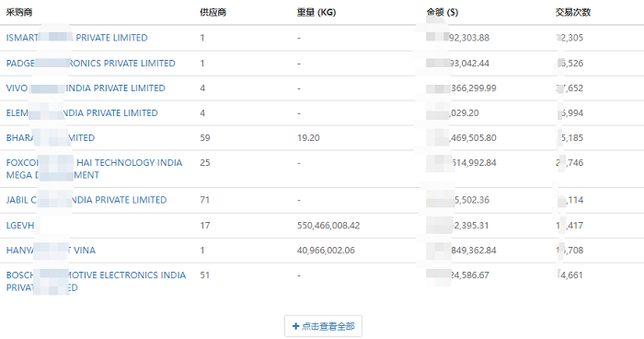Open the LGEVH buyer link
Screen dimensions: 644x339
click(20, 226)
